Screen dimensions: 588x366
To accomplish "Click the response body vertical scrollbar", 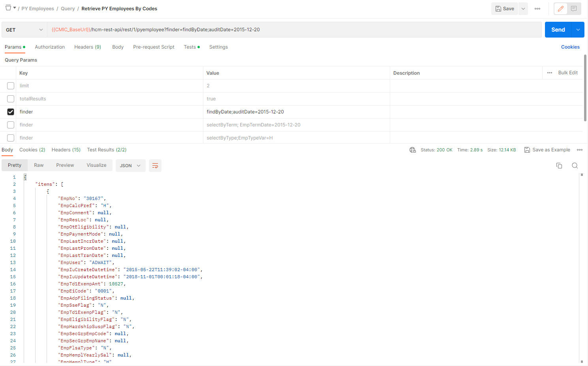I will 582,268.
